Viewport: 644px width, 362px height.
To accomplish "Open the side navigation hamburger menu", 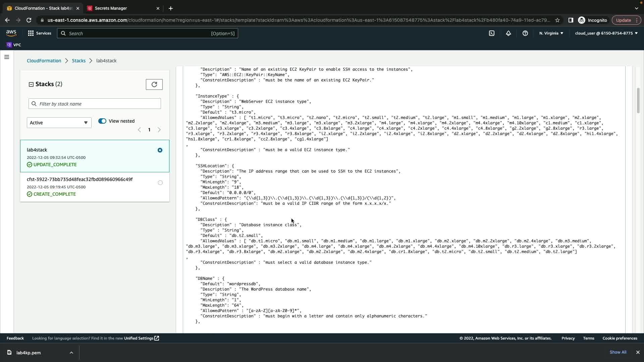I will click(6, 57).
